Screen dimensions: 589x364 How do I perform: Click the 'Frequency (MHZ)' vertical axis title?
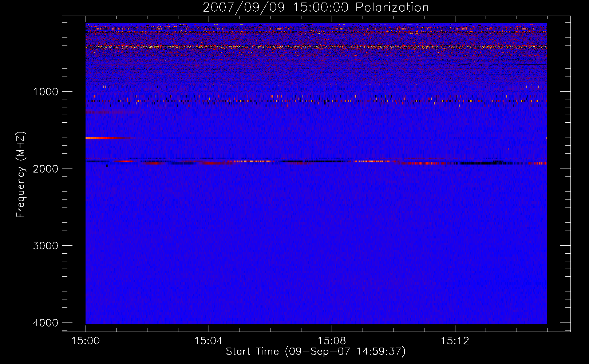point(21,175)
